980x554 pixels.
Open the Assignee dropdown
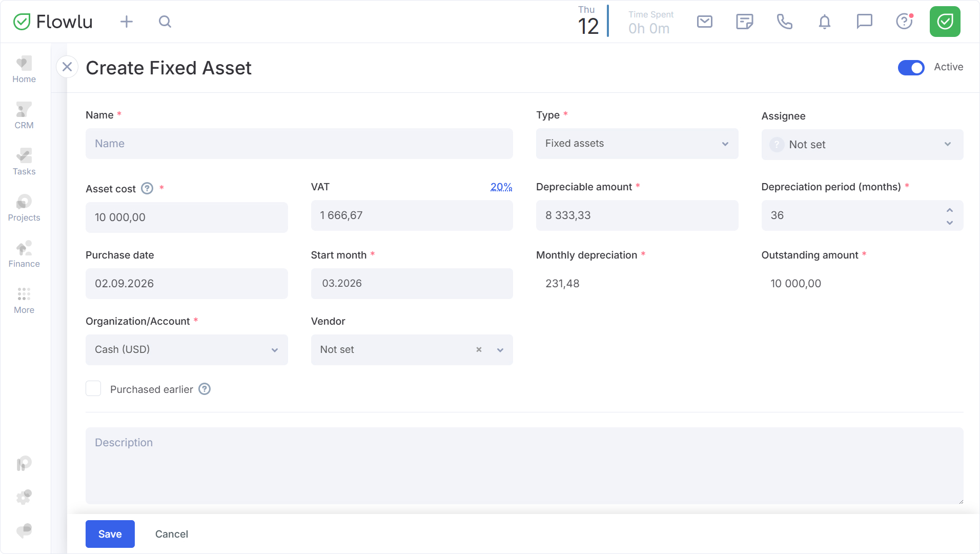(862, 145)
